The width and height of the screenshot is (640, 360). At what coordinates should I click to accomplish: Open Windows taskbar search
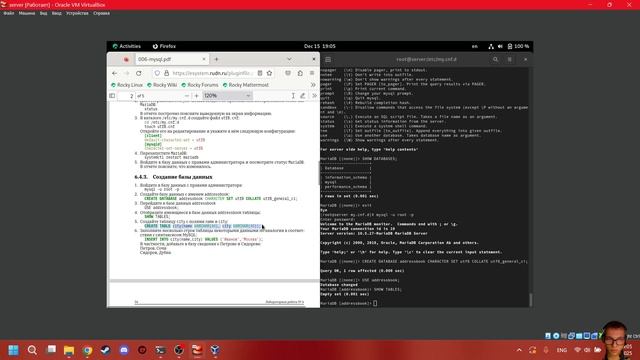point(32,350)
